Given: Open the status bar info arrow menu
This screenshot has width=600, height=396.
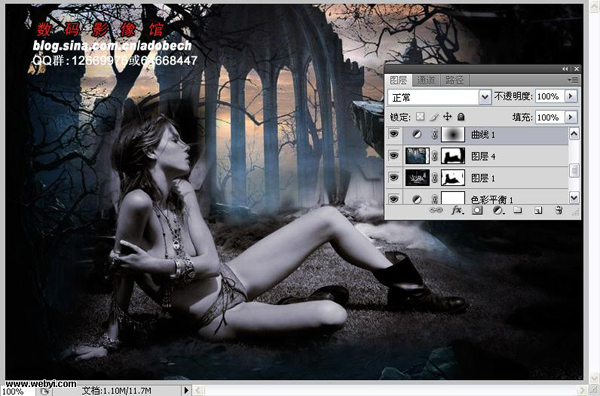Looking at the screenshot, I should [186, 390].
